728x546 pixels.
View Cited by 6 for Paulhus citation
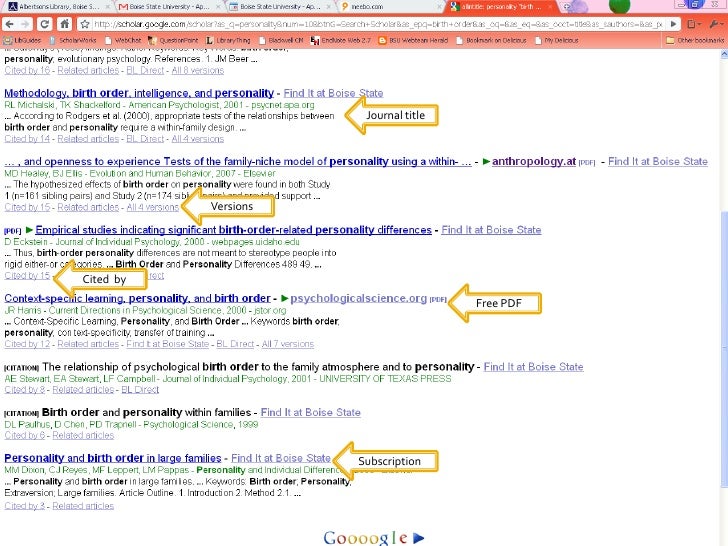click(x=25, y=436)
